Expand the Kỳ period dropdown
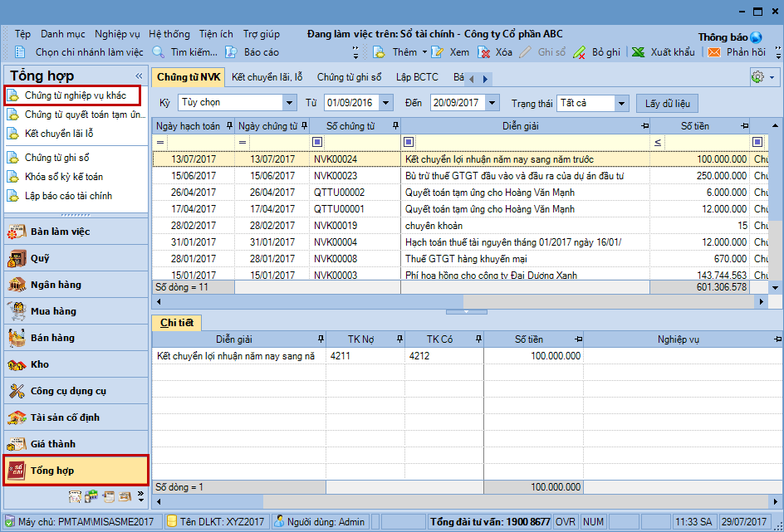The height and width of the screenshot is (532, 784). (289, 103)
